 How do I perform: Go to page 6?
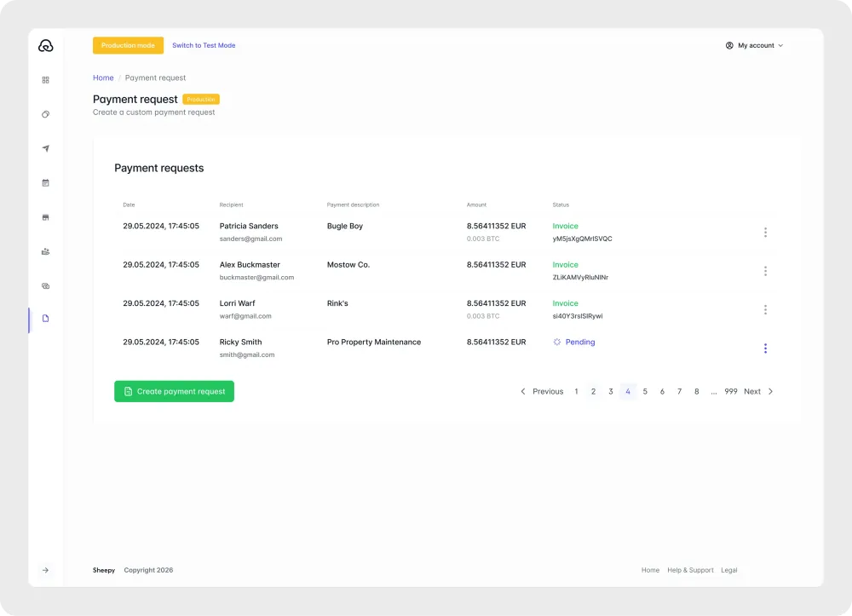[662, 391]
